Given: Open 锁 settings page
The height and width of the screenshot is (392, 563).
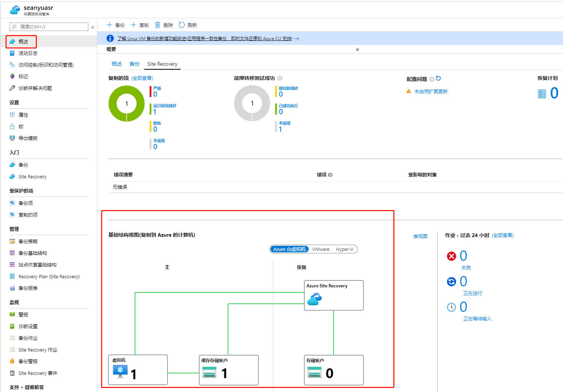Looking at the screenshot, I should click(21, 127).
